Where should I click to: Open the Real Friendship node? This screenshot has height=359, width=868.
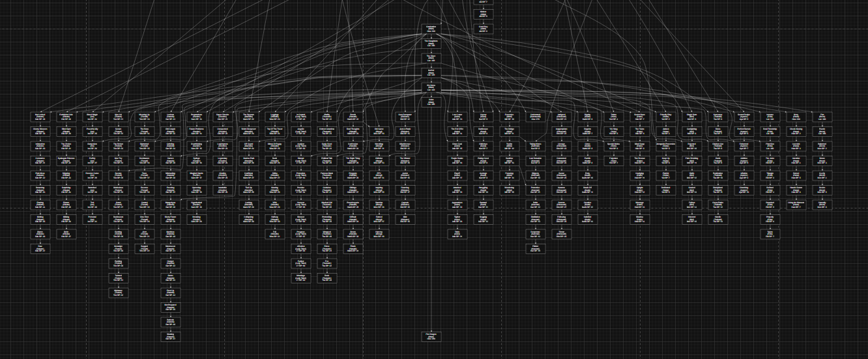coord(770,131)
